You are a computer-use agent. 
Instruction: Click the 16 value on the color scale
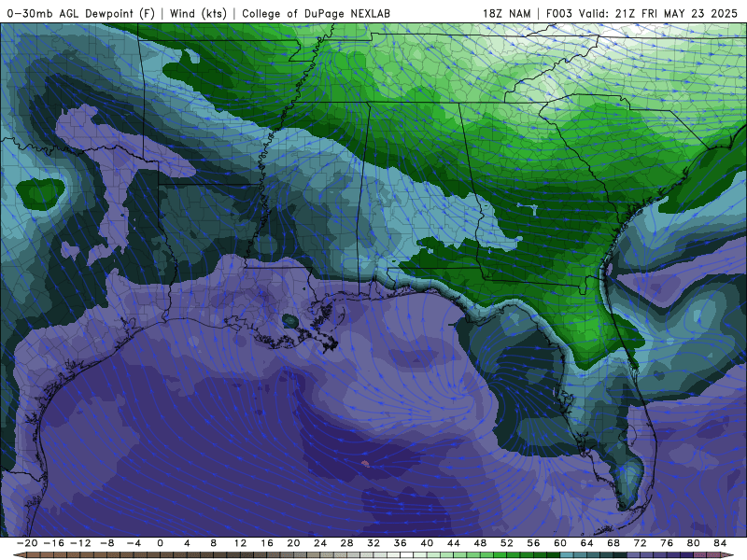coord(267,543)
